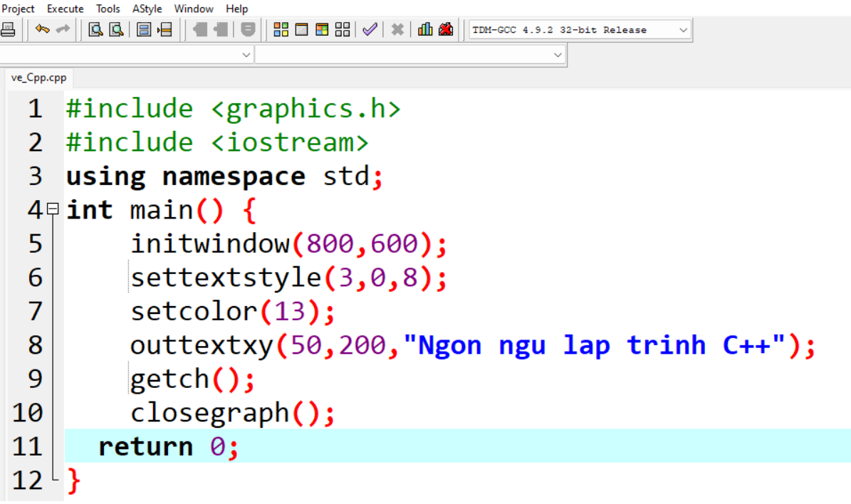Viewport: 851px width, 504px height.
Task: Start debugging with the purple checkmark icon
Action: pyautogui.click(x=370, y=29)
